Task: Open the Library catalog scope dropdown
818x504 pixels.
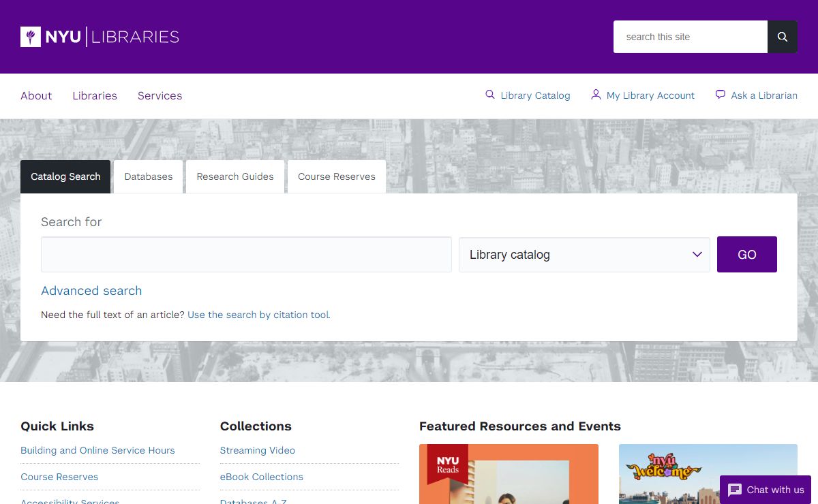Action: click(x=584, y=255)
